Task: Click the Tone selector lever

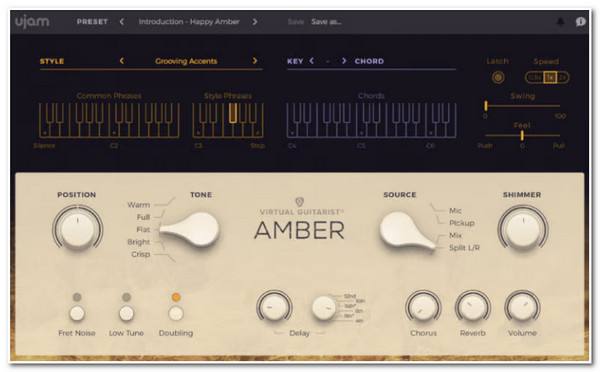Action: coord(190,229)
